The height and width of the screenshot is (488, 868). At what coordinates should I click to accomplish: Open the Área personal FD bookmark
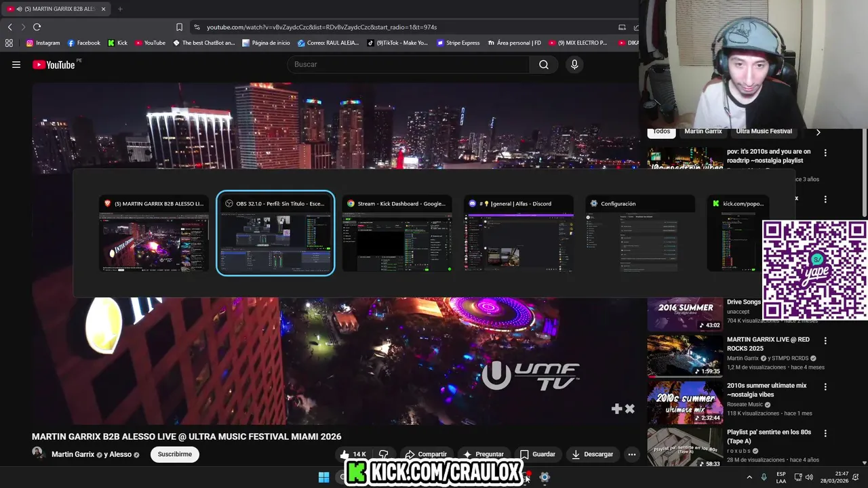click(514, 43)
